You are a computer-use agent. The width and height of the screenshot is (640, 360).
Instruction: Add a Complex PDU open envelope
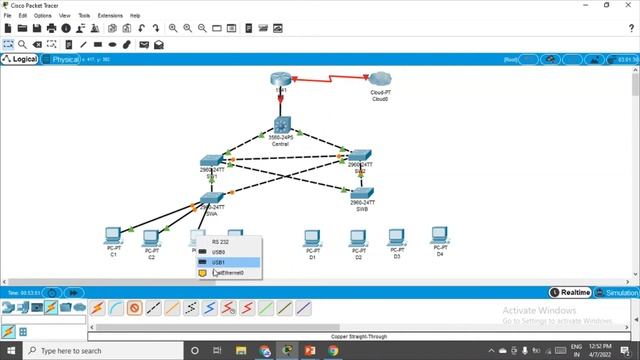(159, 44)
